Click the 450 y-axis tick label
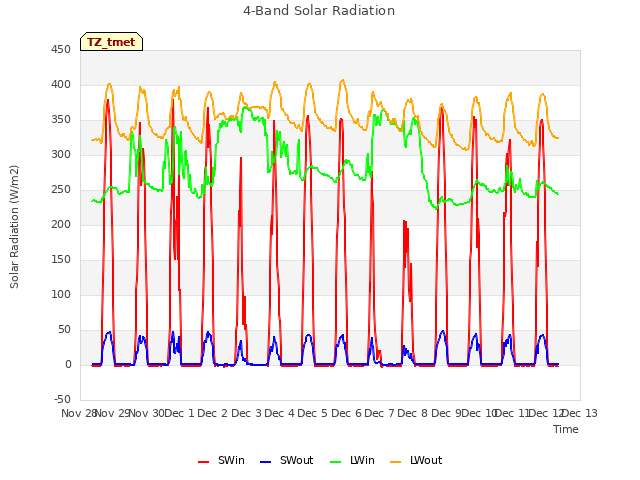 pyautogui.click(x=61, y=49)
